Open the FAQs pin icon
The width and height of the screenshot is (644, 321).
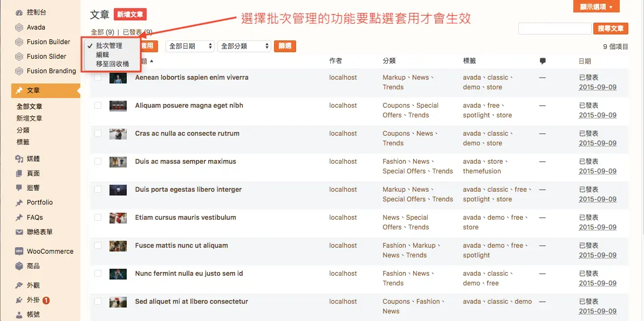tap(19, 217)
